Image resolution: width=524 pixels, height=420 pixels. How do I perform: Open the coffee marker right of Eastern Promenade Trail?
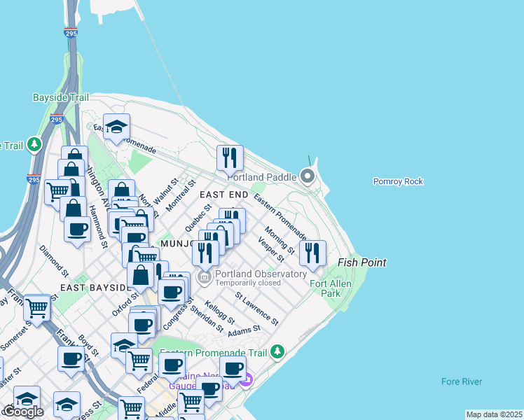click(233, 368)
